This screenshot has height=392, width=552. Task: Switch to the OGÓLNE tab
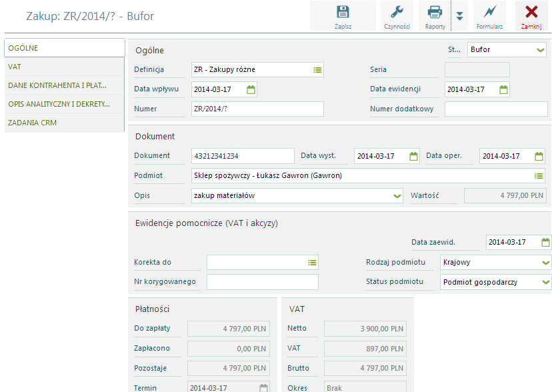(x=65, y=48)
